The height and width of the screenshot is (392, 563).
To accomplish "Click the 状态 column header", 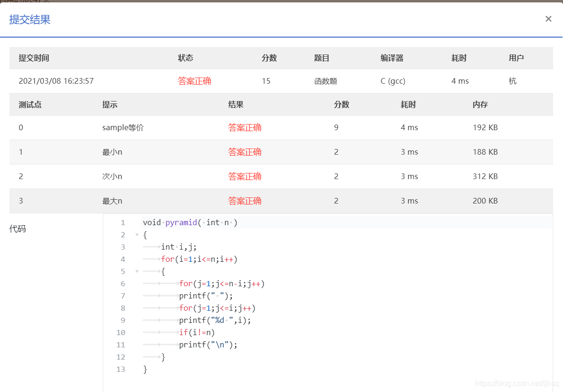I will pos(186,58).
